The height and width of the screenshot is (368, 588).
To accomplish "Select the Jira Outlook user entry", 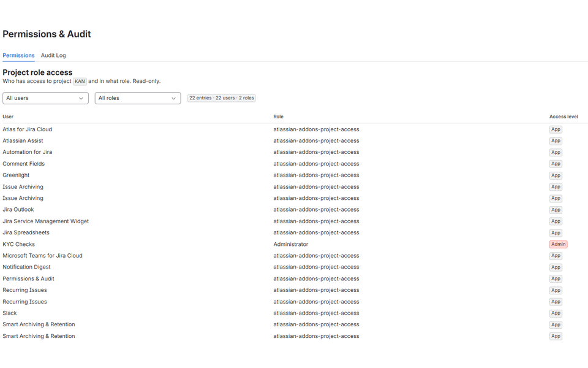I will pyautogui.click(x=18, y=210).
